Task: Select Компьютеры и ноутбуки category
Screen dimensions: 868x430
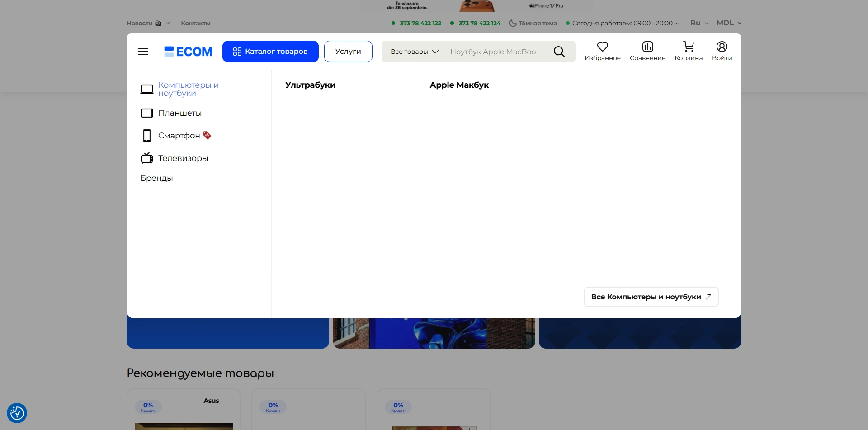Action: [189, 89]
